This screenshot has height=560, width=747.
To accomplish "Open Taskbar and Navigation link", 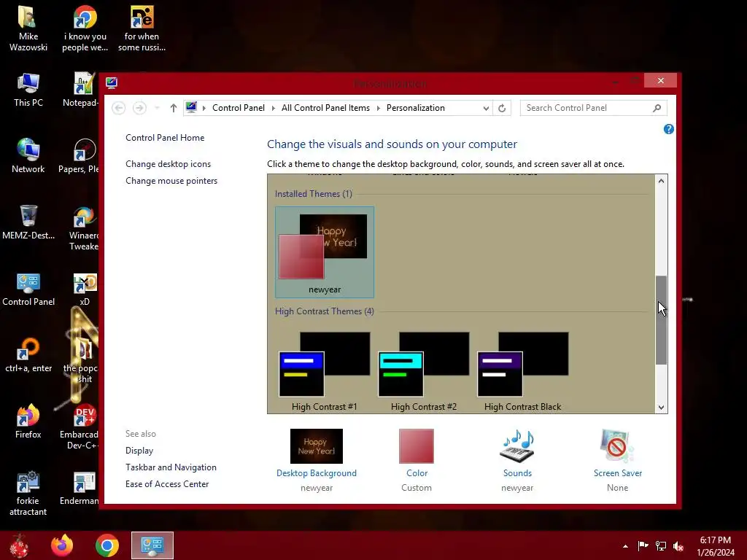I will coord(171,467).
